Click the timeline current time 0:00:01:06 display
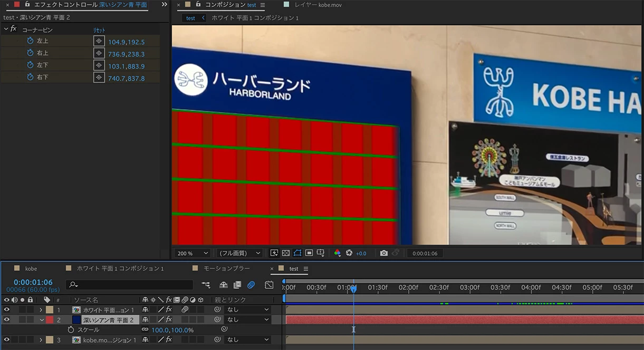This screenshot has height=350, width=644. (33, 282)
